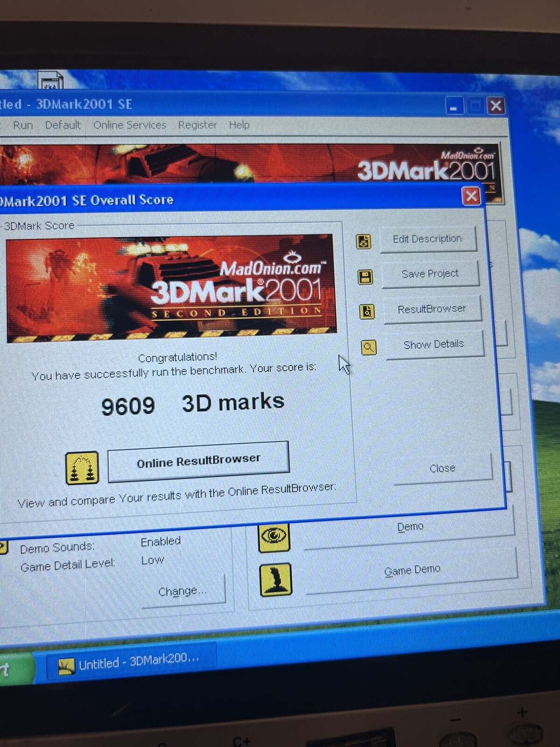Open the Register menu

[x=197, y=125]
